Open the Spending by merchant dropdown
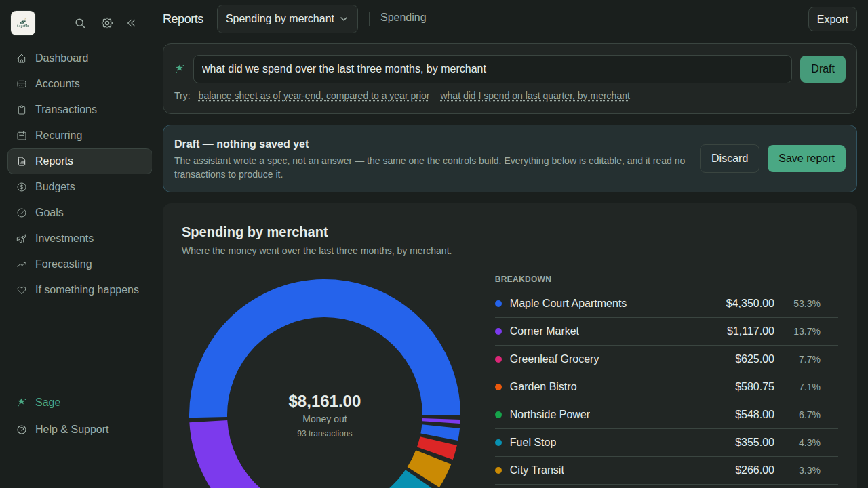 288,19
